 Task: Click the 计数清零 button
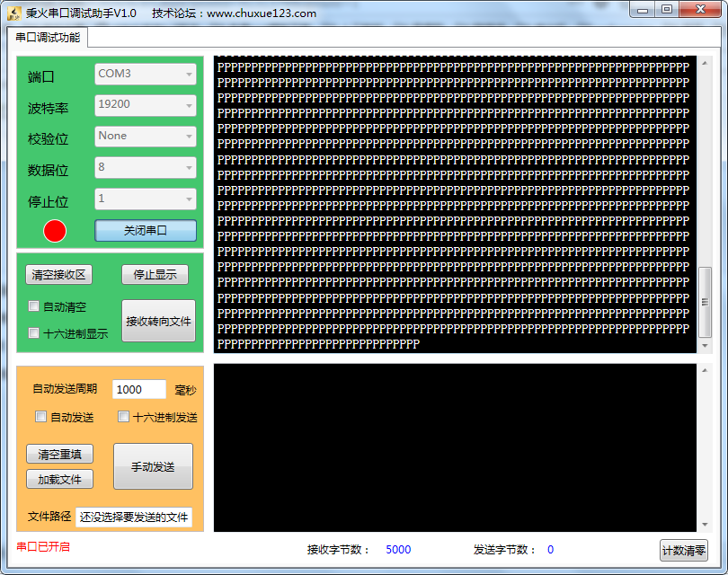coord(683,551)
